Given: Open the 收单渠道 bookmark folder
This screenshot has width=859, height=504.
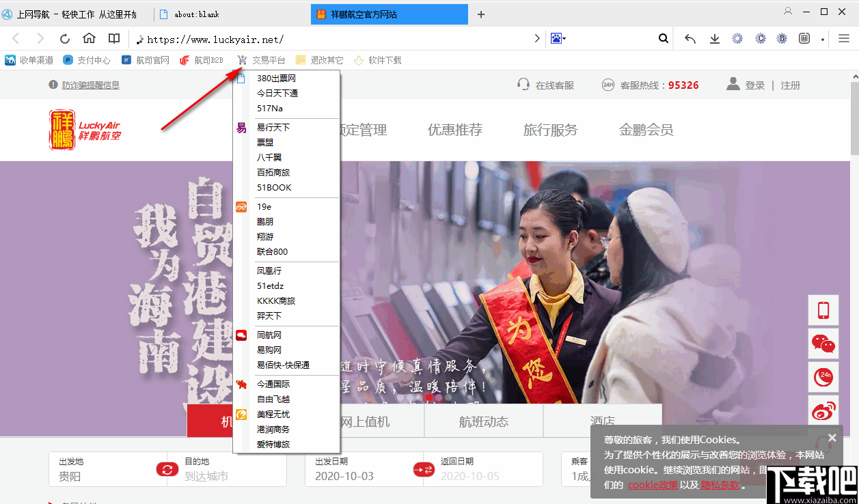Looking at the screenshot, I should [29, 60].
